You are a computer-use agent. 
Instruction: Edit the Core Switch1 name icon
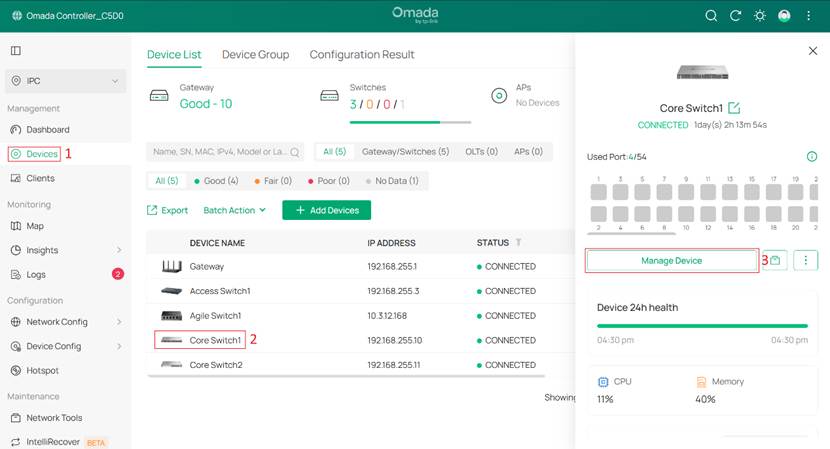(734, 108)
